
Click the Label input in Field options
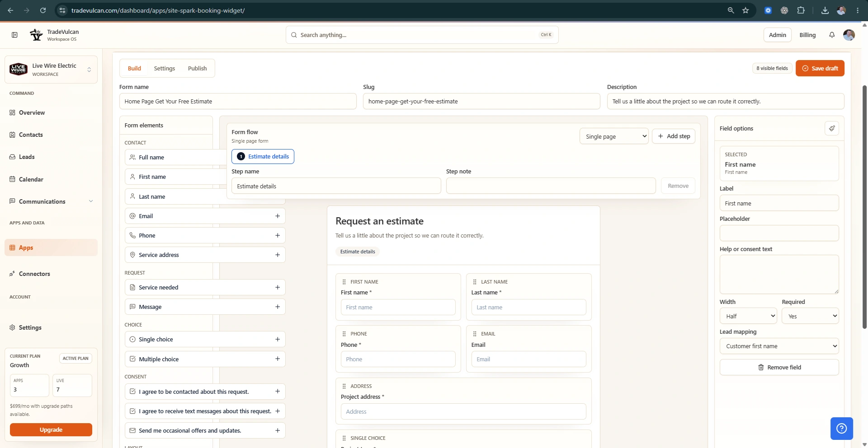pos(779,203)
